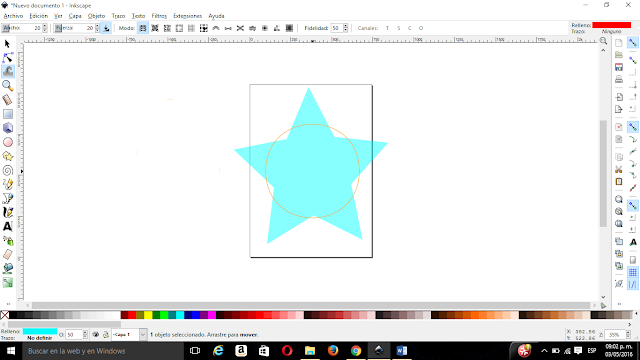Image resolution: width=640 pixels, height=360 pixels.
Task: Open the Archivo menu
Action: pos(13,16)
